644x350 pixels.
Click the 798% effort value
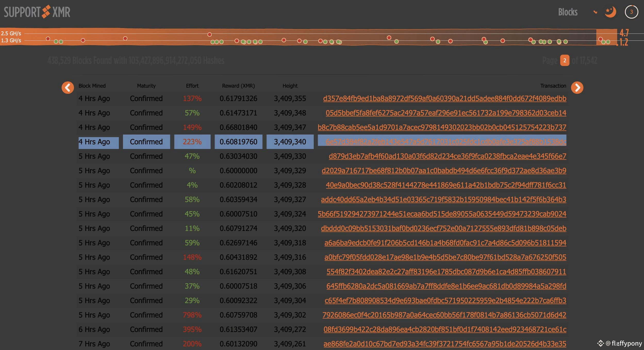click(192, 315)
